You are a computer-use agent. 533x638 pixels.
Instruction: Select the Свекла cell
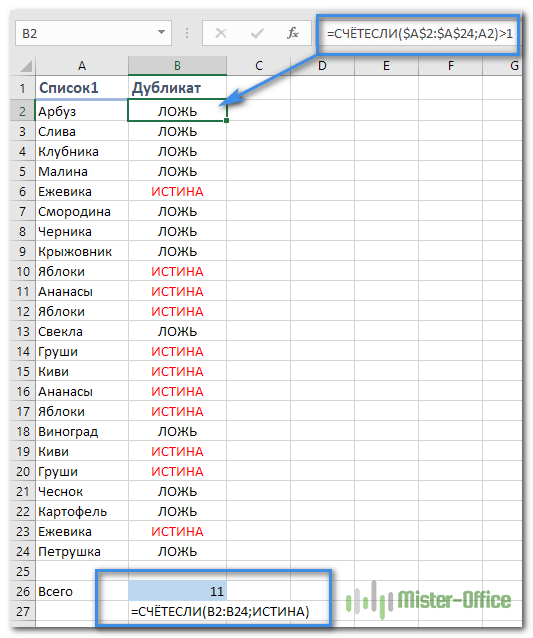[82, 331]
